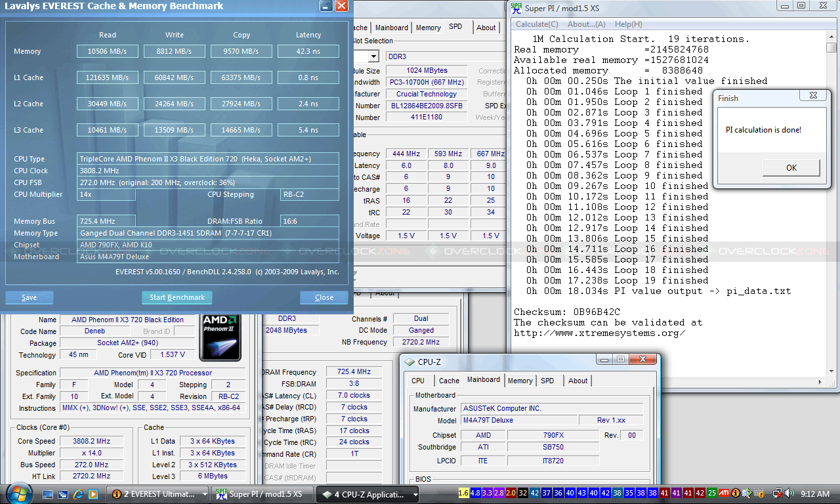Click the Package field Socket AM2+ (940)
This screenshot has width=840, height=504.
click(127, 343)
